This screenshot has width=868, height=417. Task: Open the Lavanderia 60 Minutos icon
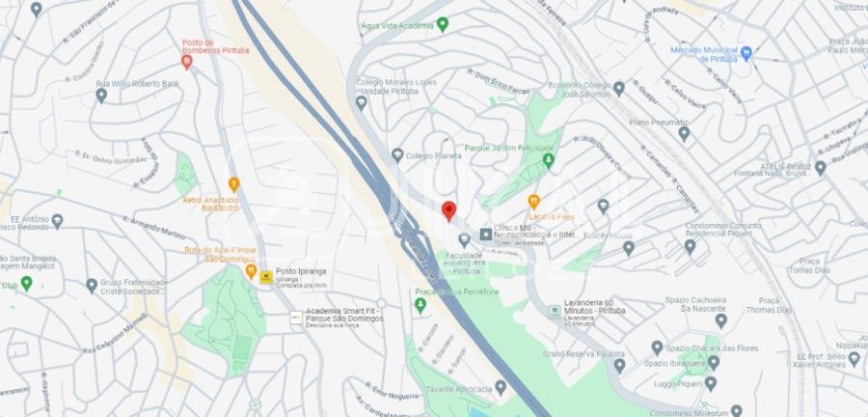pyautogui.click(x=555, y=311)
